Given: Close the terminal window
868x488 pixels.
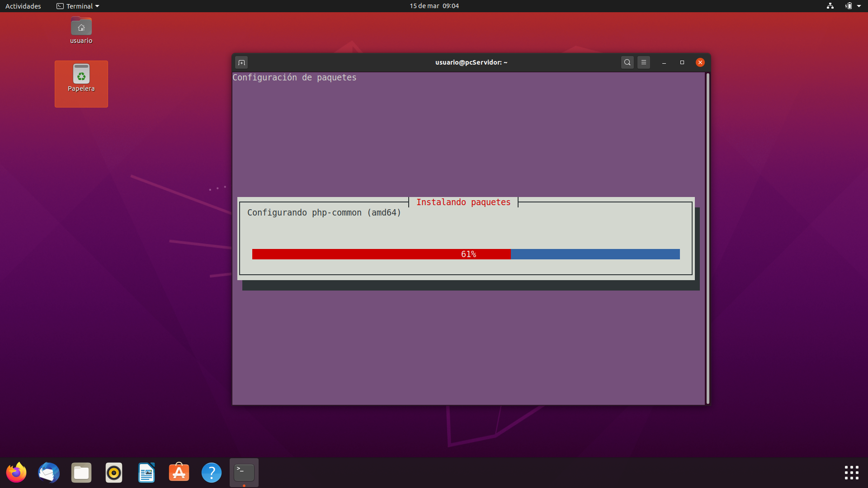Looking at the screenshot, I should pos(700,62).
